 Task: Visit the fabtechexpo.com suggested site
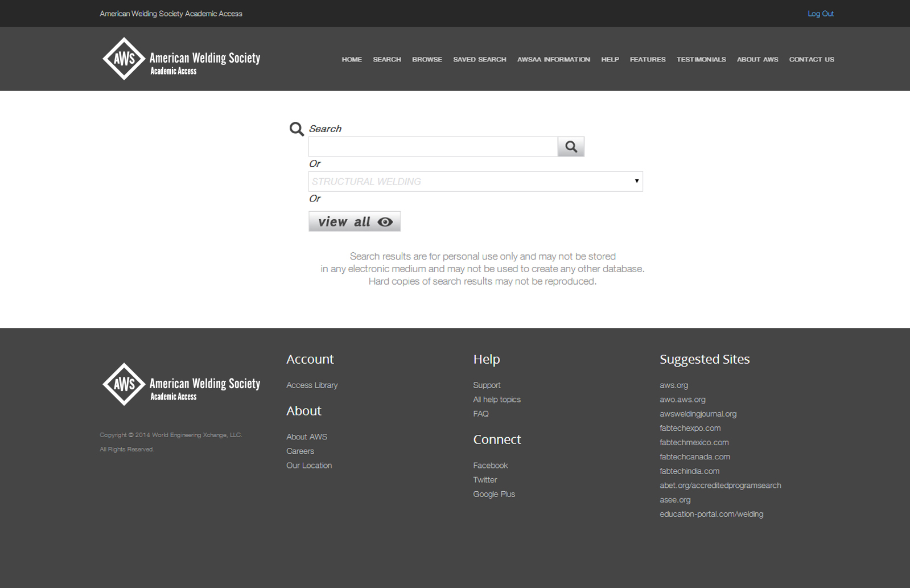[x=690, y=428]
